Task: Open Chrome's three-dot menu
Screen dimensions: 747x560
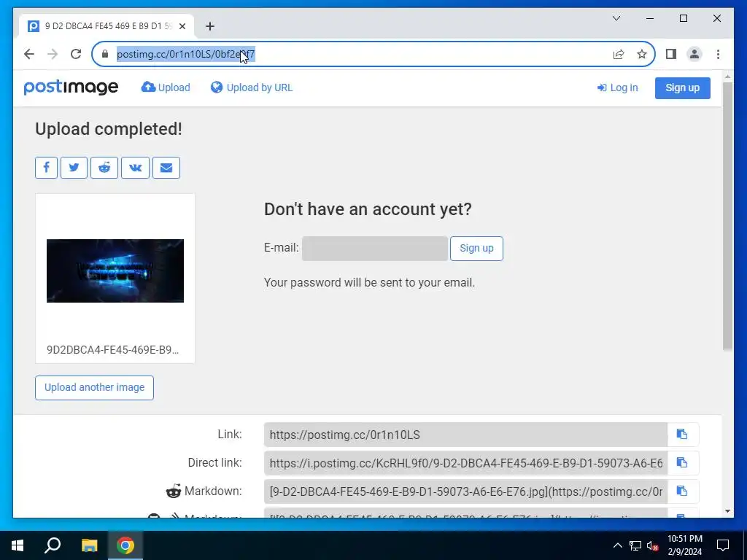Action: pos(718,54)
